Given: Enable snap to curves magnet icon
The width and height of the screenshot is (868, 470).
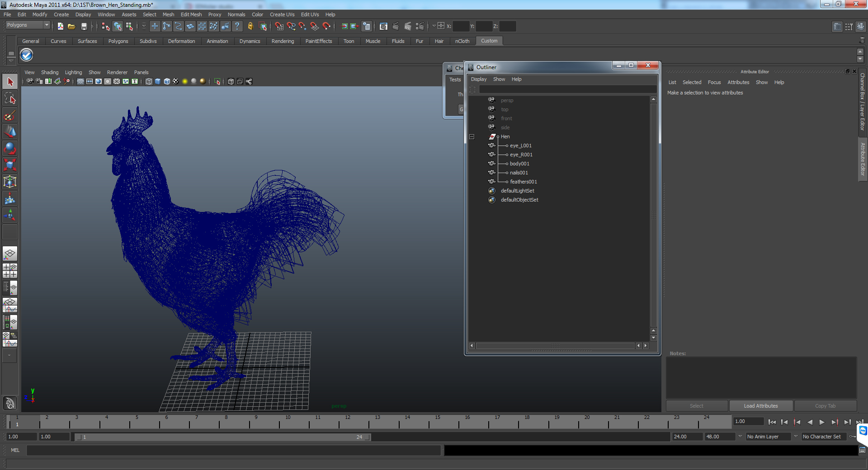Looking at the screenshot, I should [x=291, y=26].
